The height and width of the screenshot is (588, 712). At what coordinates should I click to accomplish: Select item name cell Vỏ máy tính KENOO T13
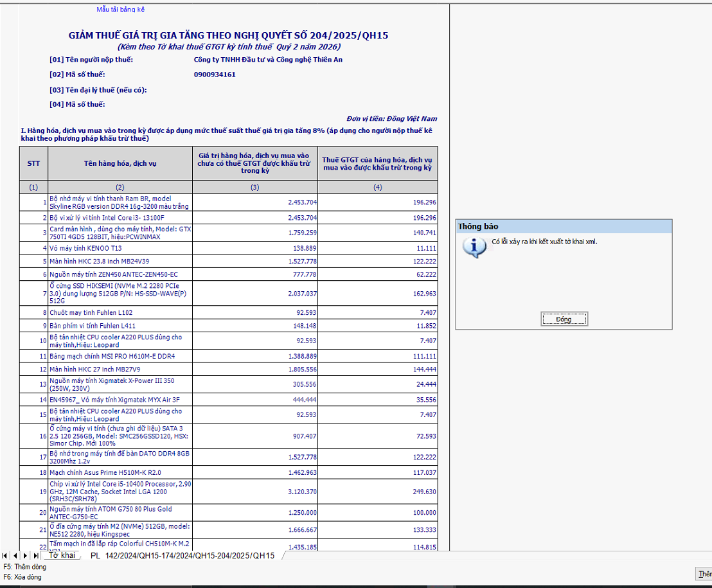click(x=120, y=248)
